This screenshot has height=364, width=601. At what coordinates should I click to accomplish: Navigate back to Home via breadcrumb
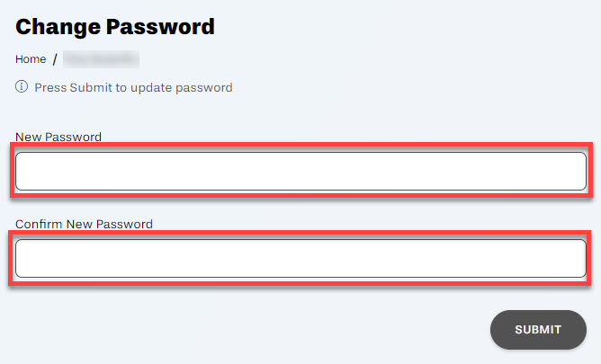tap(31, 59)
